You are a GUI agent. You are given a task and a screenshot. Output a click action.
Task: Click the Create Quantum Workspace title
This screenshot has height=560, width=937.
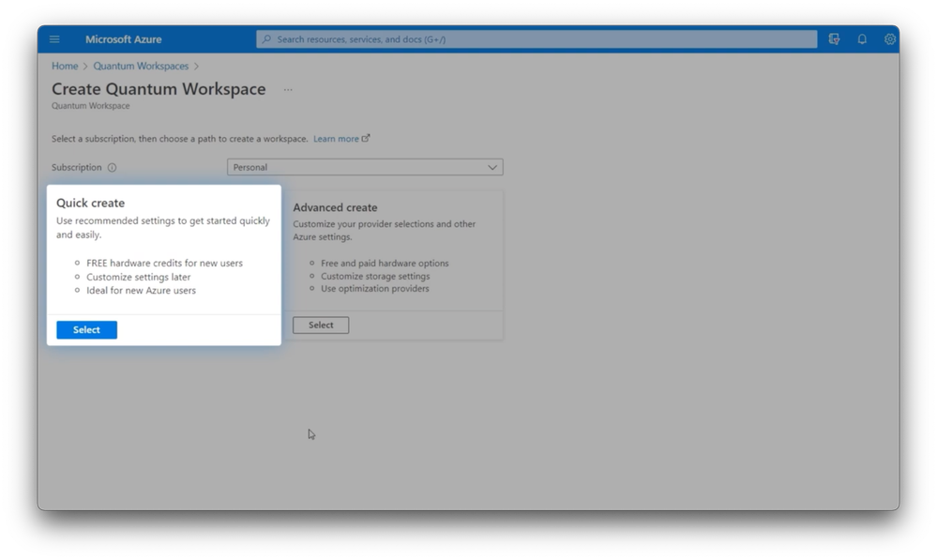(x=159, y=89)
